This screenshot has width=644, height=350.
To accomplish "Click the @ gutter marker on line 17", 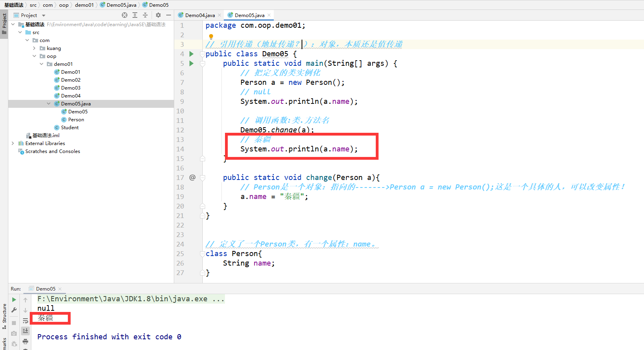I will [192, 178].
